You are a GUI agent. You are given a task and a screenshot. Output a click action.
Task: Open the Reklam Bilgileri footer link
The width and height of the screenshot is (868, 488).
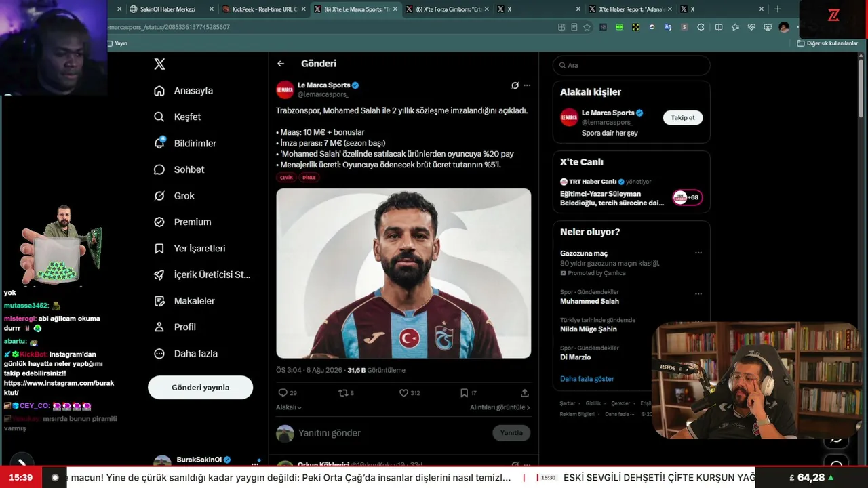point(578,414)
